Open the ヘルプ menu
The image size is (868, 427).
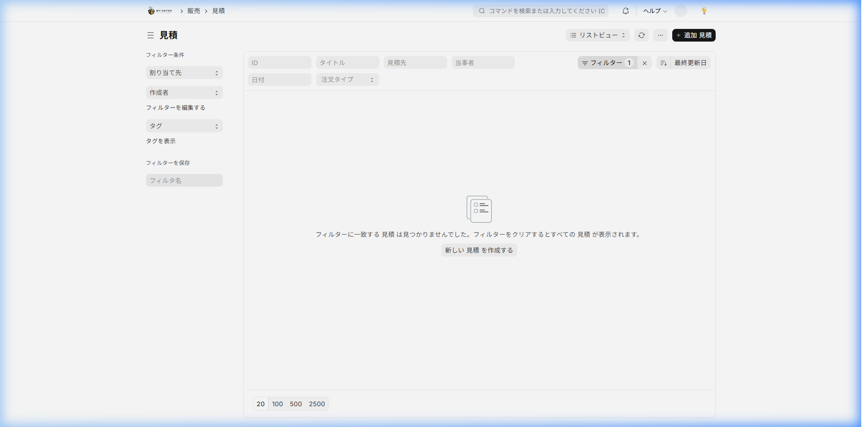pos(655,11)
